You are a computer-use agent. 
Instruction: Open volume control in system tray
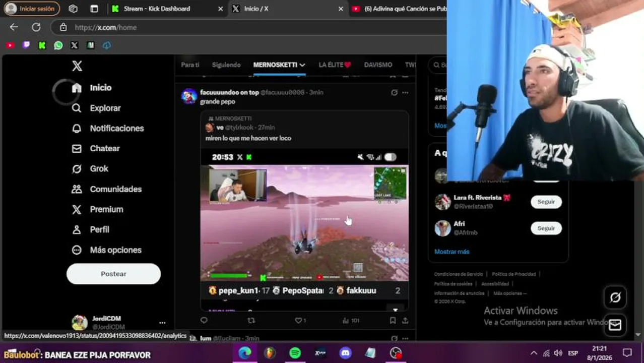558,353
